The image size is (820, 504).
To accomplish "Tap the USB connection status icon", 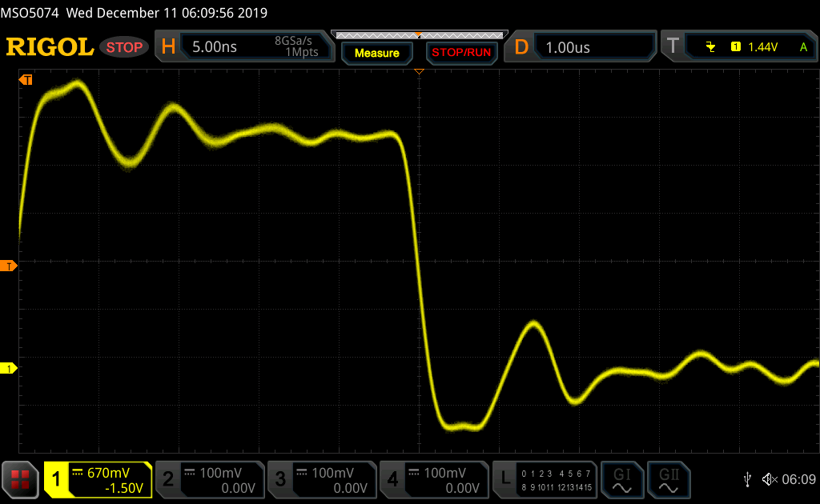I will click(748, 479).
